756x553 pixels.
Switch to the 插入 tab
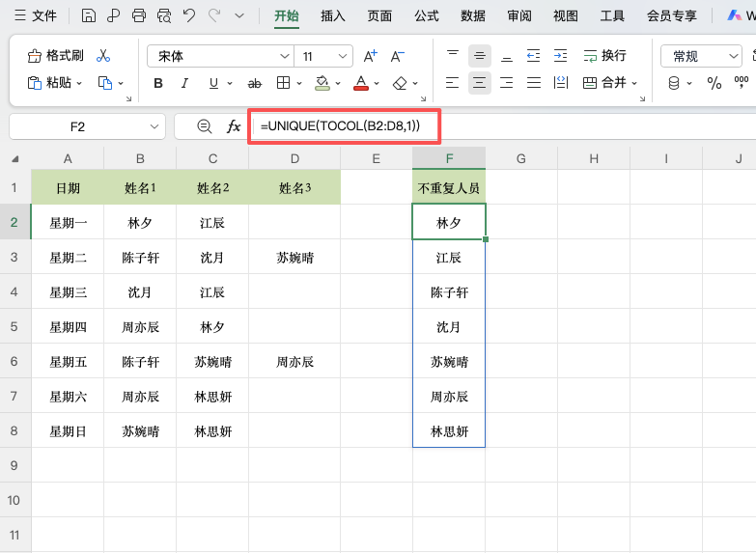coord(333,15)
